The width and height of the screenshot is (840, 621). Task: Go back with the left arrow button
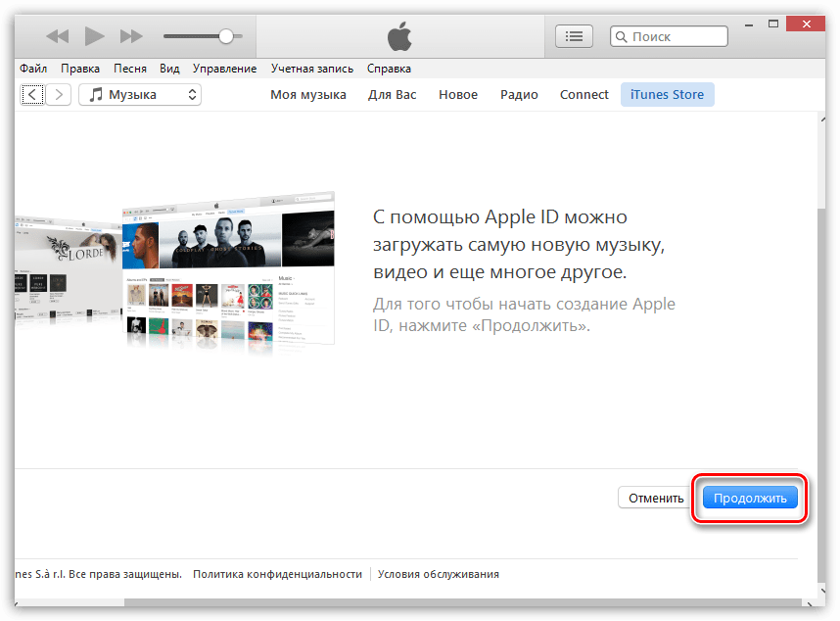(x=32, y=95)
